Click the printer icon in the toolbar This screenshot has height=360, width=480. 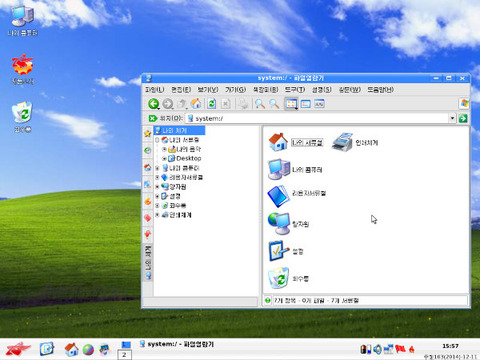(243, 104)
